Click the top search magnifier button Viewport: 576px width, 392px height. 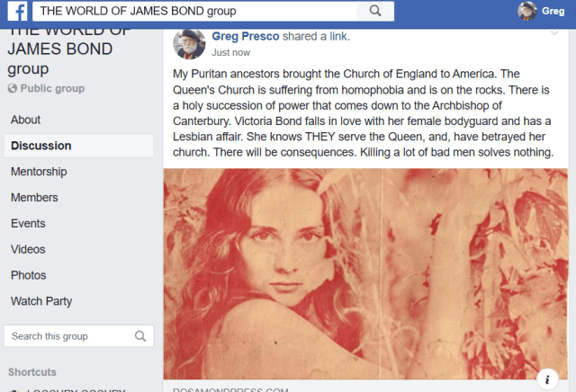(374, 11)
